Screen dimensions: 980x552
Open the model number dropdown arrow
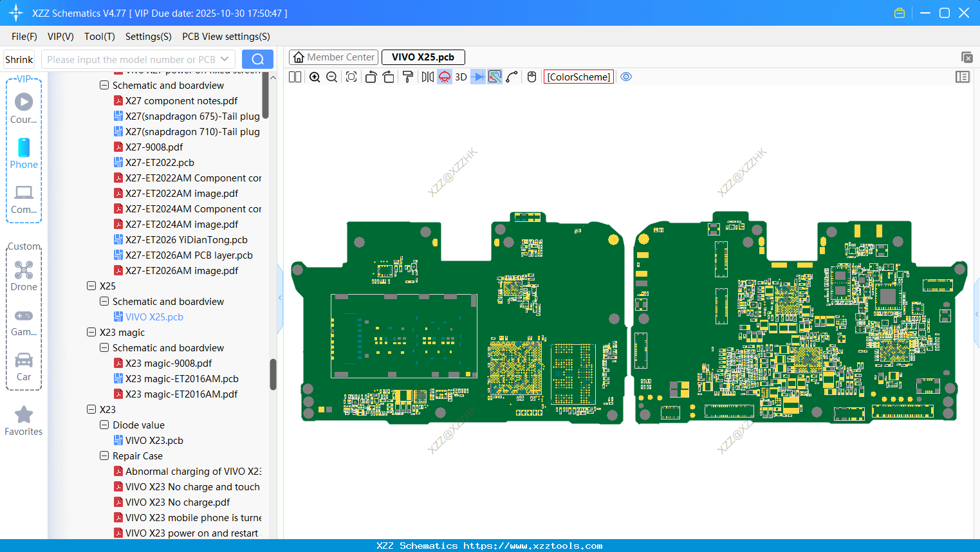[225, 59]
